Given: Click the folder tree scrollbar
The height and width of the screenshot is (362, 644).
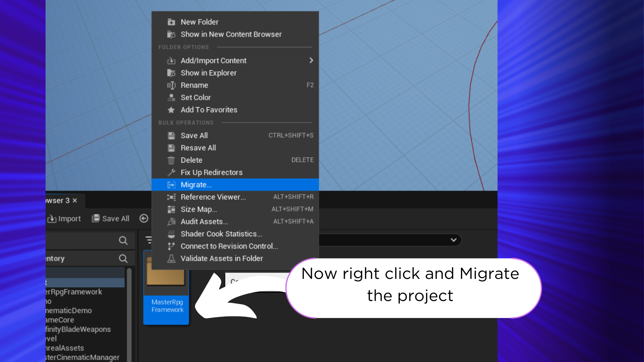Looking at the screenshot, I should 129,314.
